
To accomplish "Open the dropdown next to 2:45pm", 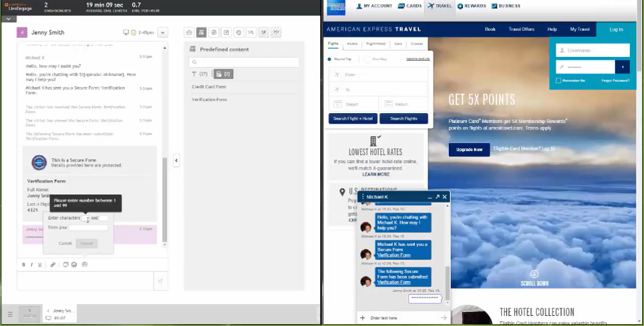I will click(163, 32).
